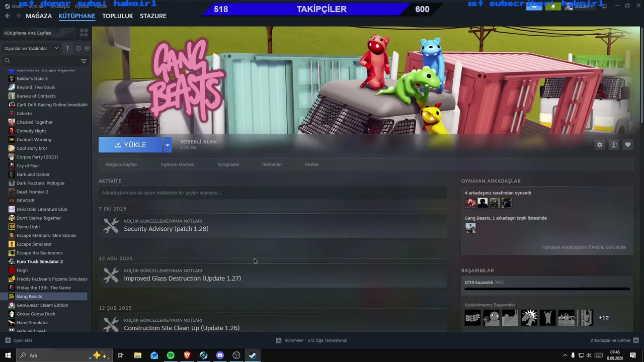Switch to the MAĞAZA tab
Screen dimensions: 644x362
(39, 16)
